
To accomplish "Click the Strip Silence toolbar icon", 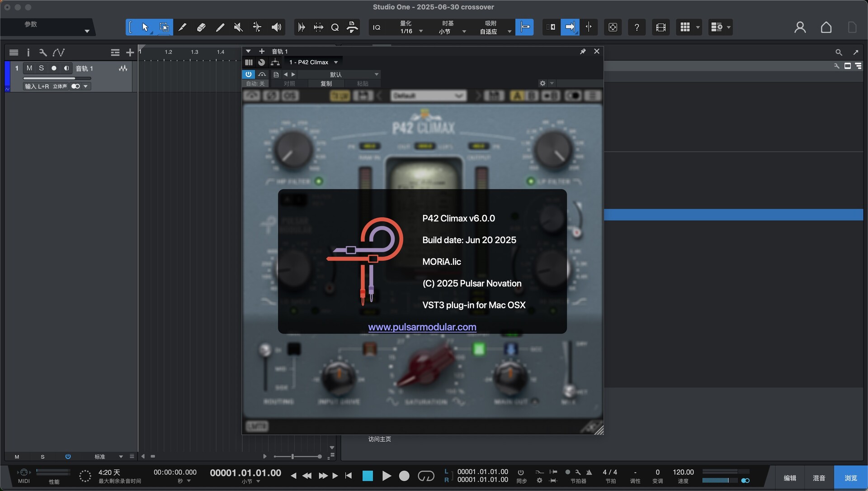I will point(301,27).
